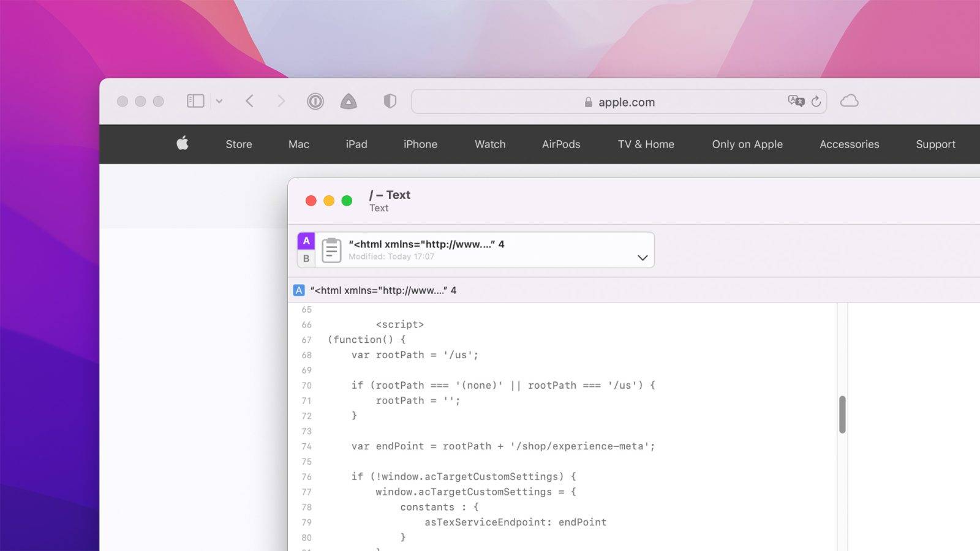Open the triangle-badge extension in the toolbar
980x551 pixels.
(349, 101)
